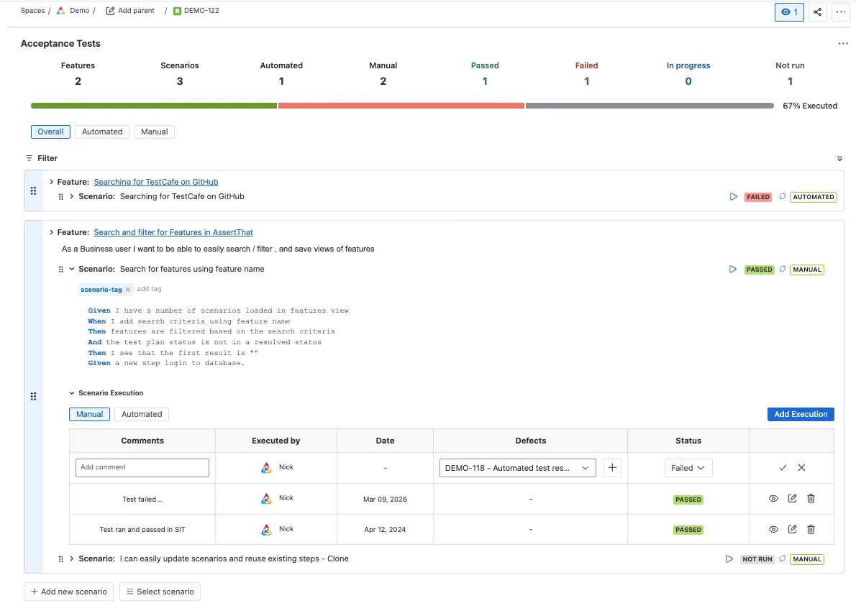Click the DEMO-122 issue type icon
This screenshot has height=616, width=856.
(x=177, y=11)
